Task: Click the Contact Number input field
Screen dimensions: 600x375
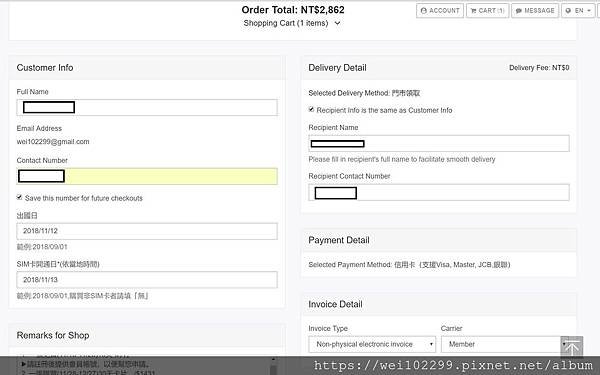Action: (147, 176)
